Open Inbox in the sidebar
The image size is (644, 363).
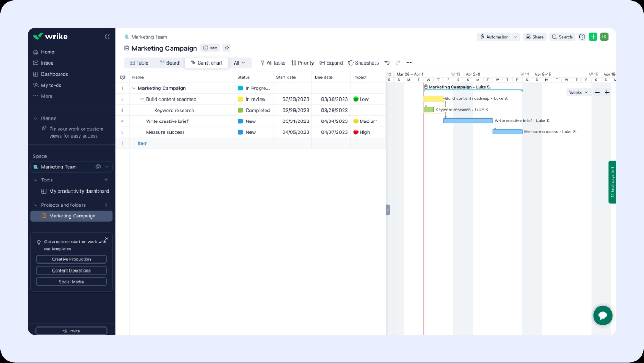47,63
